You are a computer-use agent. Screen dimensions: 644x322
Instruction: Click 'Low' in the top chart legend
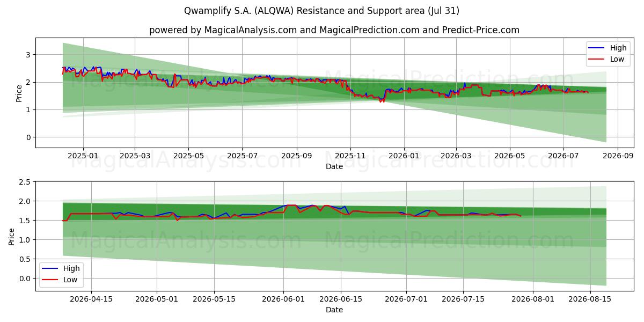click(x=617, y=60)
